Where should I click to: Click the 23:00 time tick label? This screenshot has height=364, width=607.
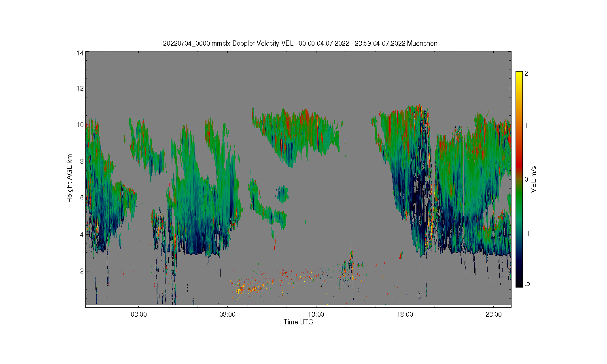click(x=493, y=314)
